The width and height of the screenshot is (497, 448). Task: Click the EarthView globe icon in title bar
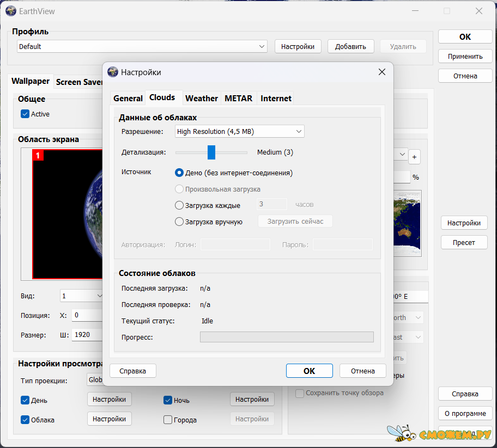pos(11,11)
